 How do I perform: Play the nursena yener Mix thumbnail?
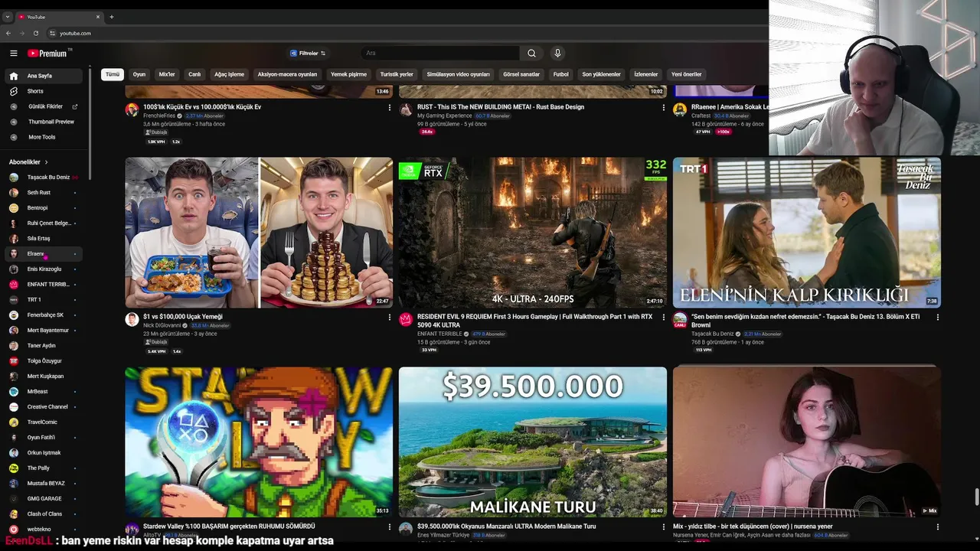tap(807, 442)
